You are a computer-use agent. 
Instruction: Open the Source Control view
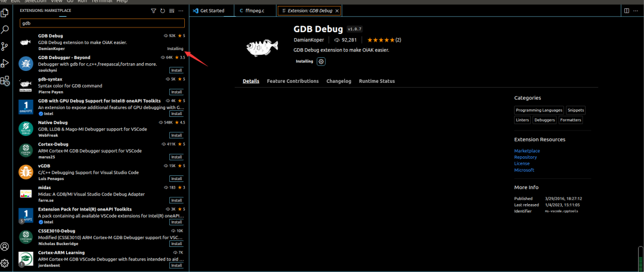[5, 46]
